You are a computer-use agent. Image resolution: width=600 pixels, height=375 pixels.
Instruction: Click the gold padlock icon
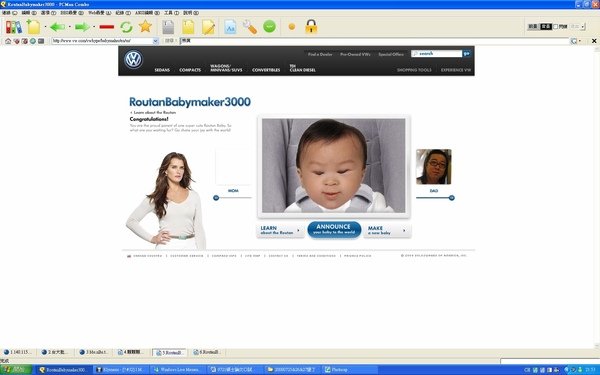(x=311, y=26)
